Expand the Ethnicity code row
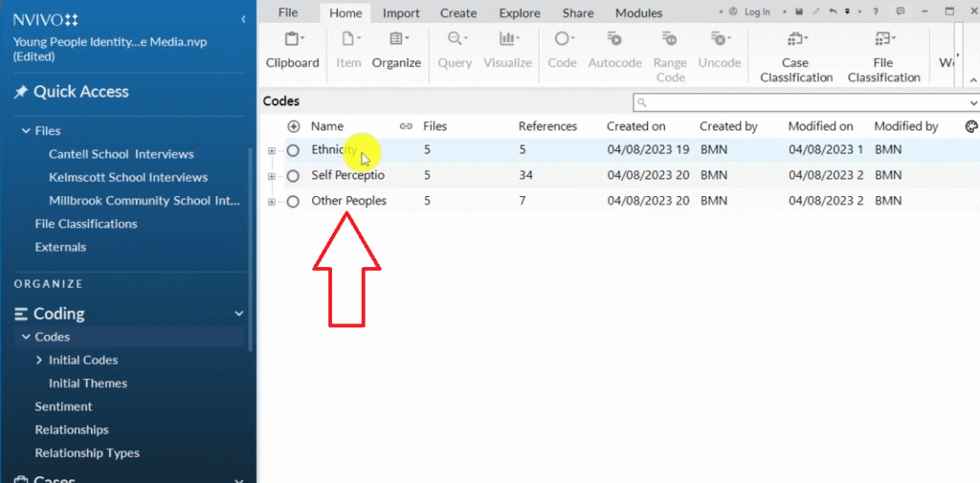 coord(272,150)
